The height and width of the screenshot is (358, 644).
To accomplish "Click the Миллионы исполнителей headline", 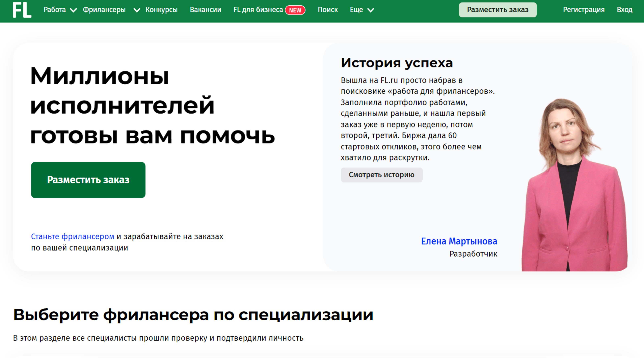I will pos(153,106).
